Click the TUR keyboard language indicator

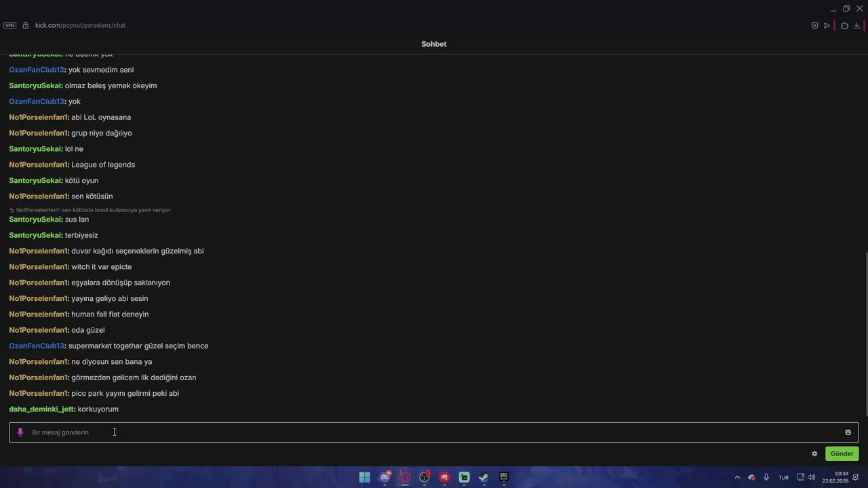(783, 477)
